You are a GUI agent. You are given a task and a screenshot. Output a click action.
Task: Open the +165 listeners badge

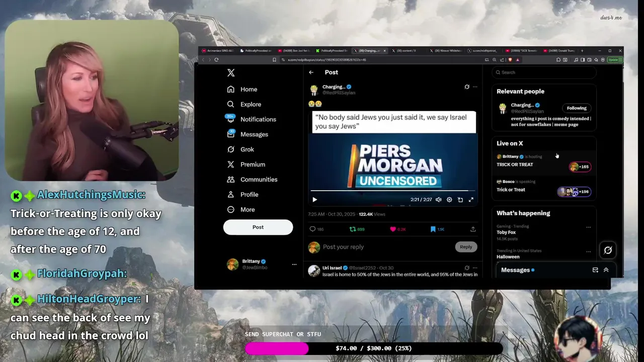pyautogui.click(x=580, y=166)
